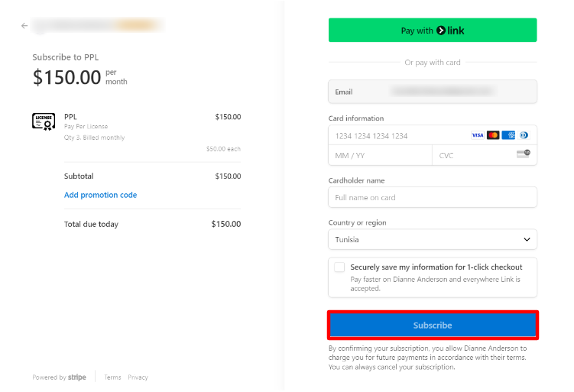Click the back arrow next to merchant name
Screen dimensions: 574x392
(24, 26)
